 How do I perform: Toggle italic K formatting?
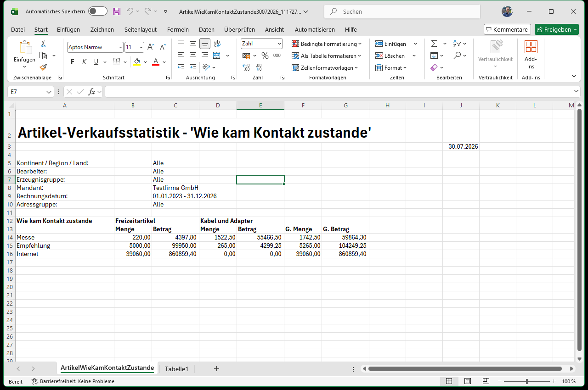tap(84, 62)
